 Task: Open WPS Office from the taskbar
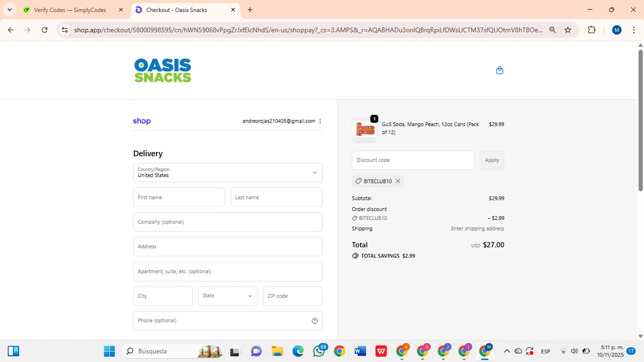[x=381, y=351]
